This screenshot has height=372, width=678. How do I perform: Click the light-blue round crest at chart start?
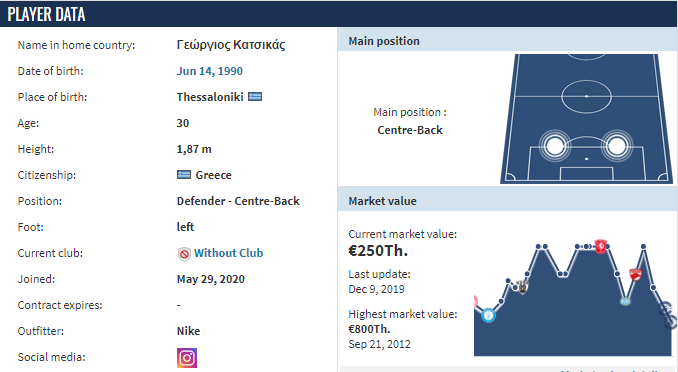(x=489, y=315)
